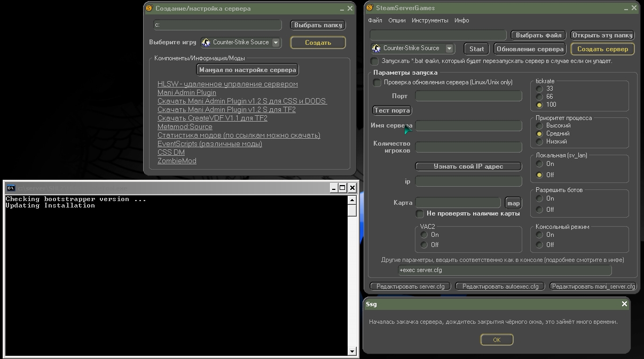Enable server update check (Linux/Unix only)
The image size is (644, 359).
point(377,83)
